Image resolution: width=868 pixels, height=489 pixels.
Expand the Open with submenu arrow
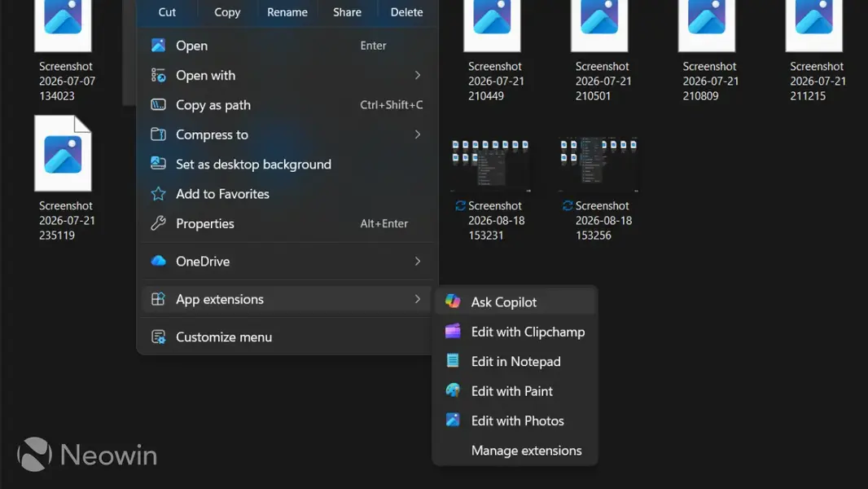coord(418,75)
